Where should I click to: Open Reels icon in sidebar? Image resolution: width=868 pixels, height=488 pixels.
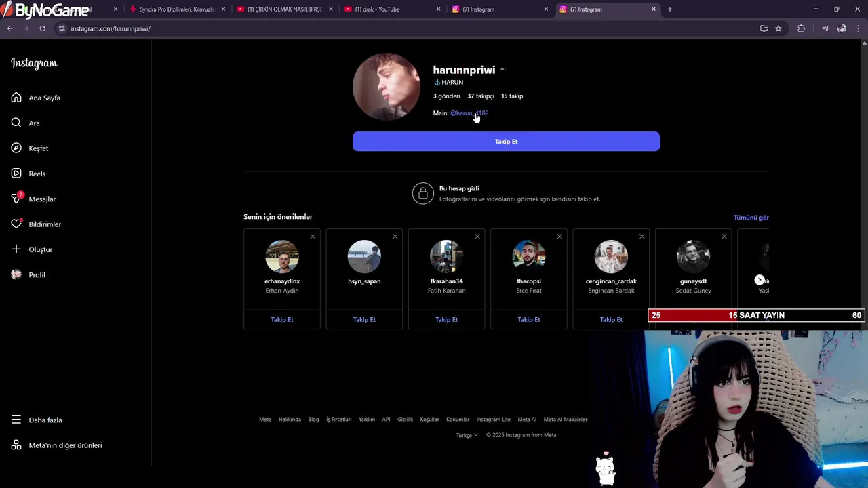click(x=16, y=174)
